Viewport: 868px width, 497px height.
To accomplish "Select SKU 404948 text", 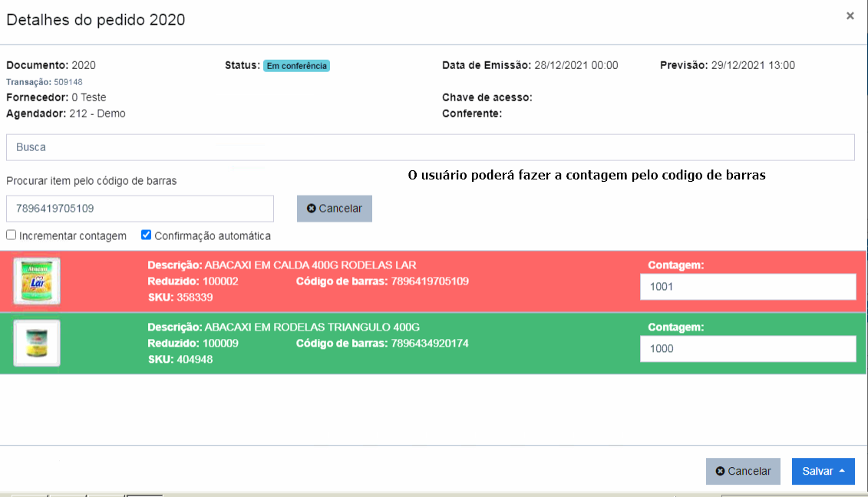I will pos(180,359).
